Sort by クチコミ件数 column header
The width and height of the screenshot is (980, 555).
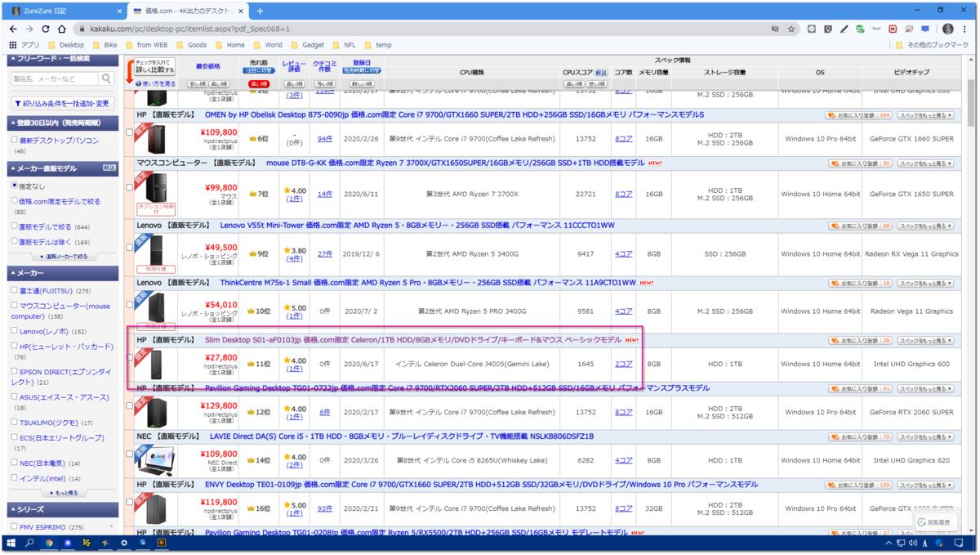[325, 67]
